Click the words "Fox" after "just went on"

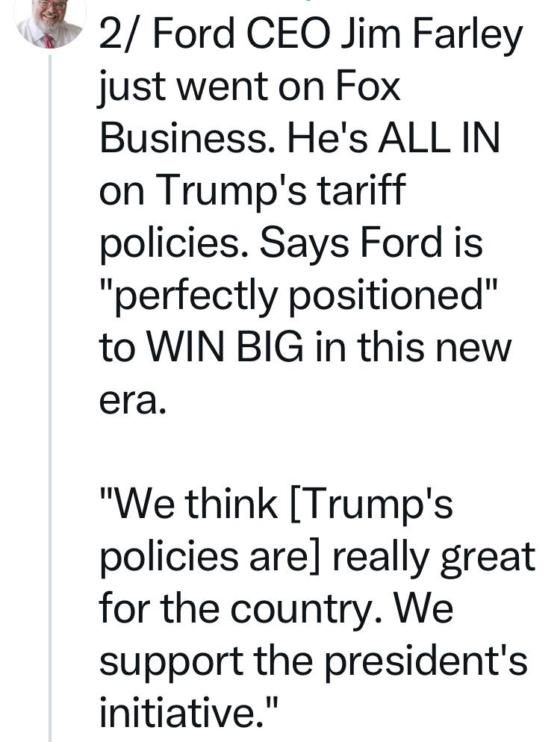point(368,87)
